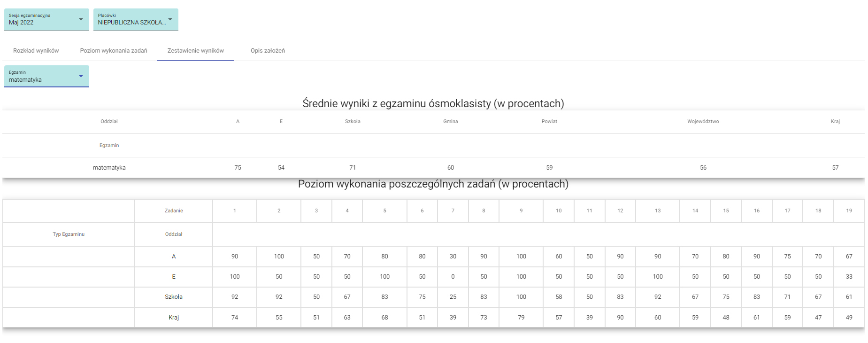Click the Egzamin dropdown arrow icon

pos(81,76)
